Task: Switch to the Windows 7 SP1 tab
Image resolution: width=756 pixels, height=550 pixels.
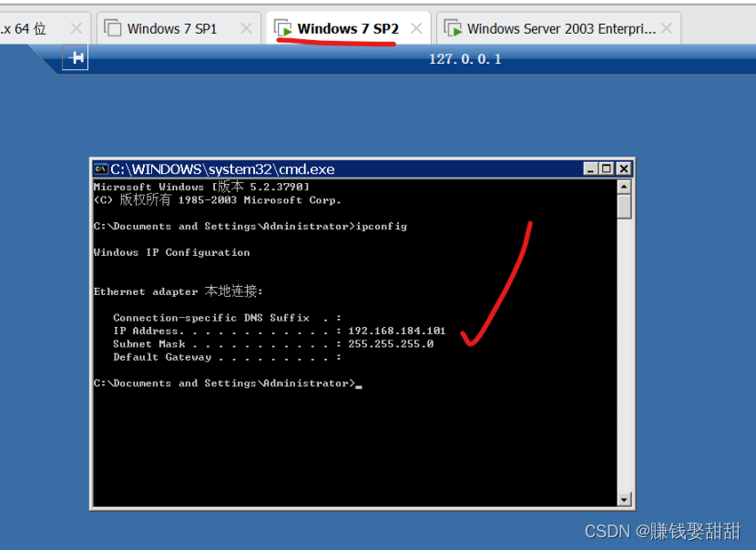Action: click(x=179, y=28)
